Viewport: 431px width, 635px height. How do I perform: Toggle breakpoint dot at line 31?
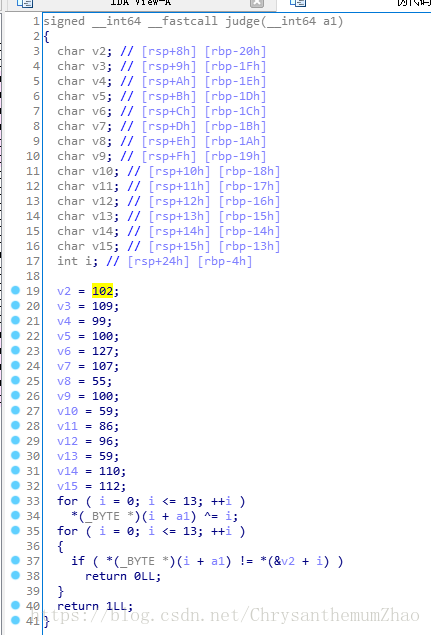pos(15,470)
